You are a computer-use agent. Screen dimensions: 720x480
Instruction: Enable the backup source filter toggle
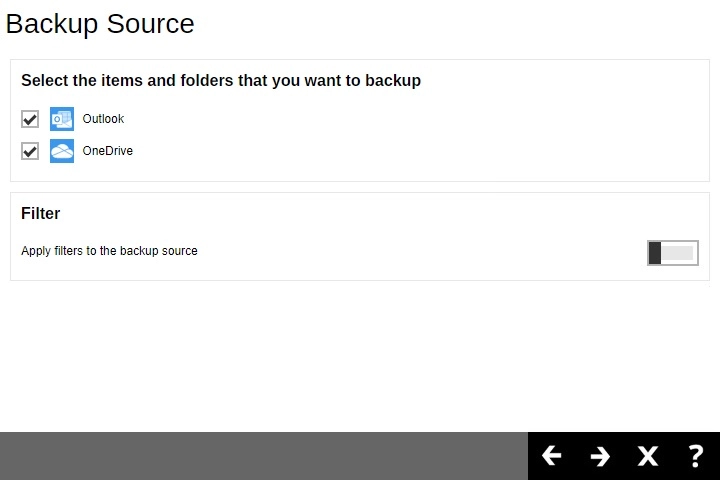(x=673, y=253)
